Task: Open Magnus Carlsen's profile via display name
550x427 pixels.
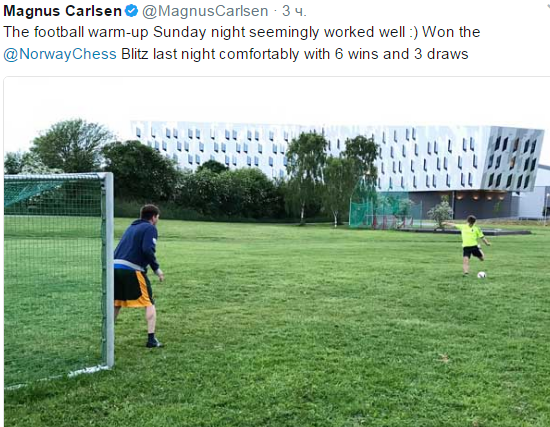Action: point(62,11)
